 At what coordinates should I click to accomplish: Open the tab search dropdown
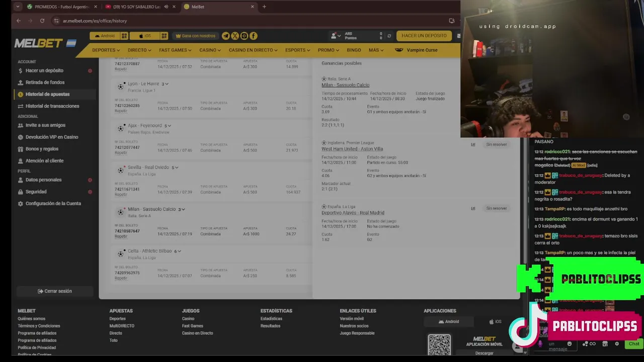pos(18,7)
